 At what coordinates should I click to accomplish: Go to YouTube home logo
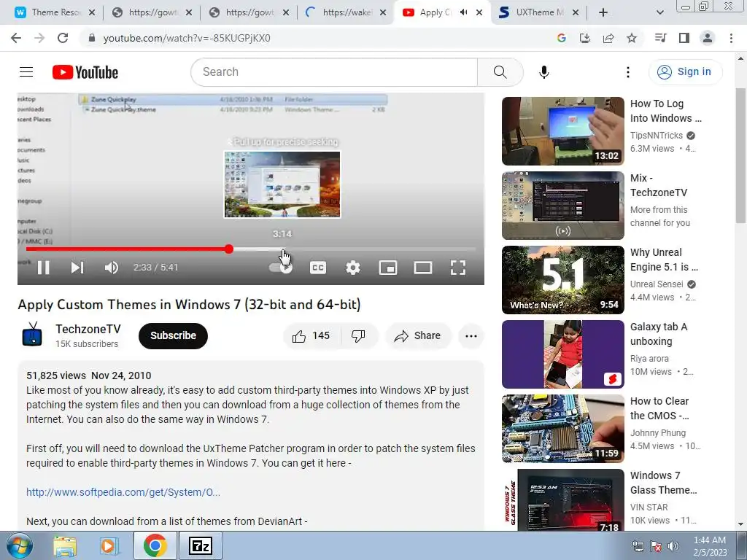pos(85,72)
